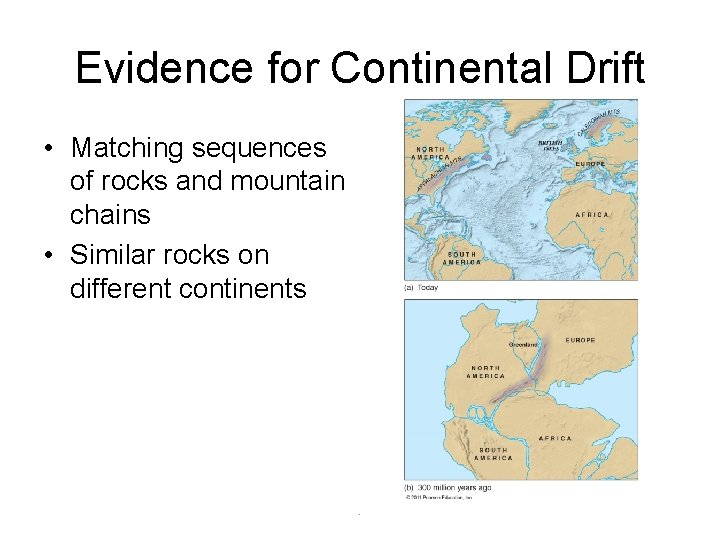Click the 'EUROPE' label on the Today map

[x=590, y=163]
